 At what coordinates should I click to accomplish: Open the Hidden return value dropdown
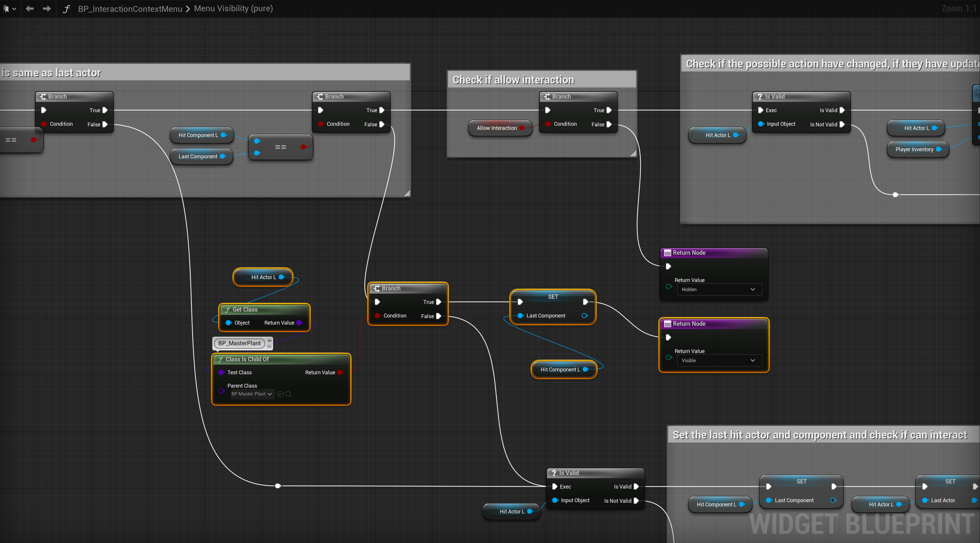coord(719,290)
